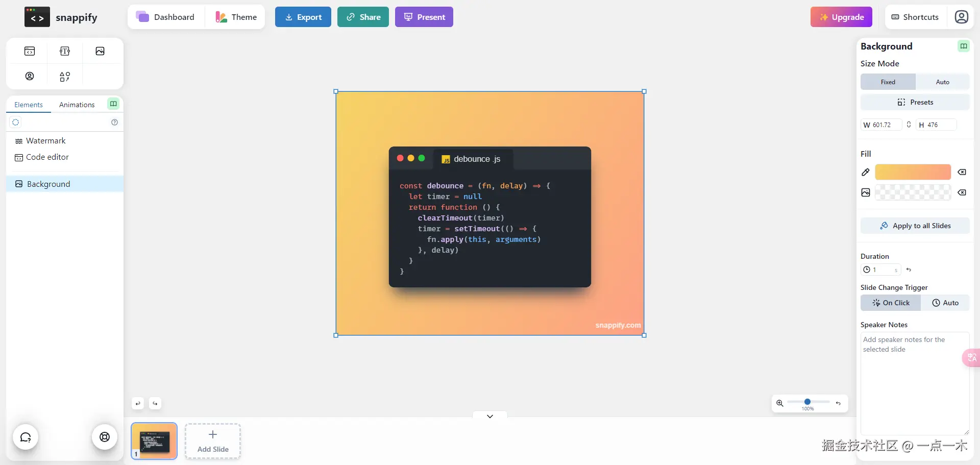The width and height of the screenshot is (980, 465).
Task: Collapse the slides strip with the chevron
Action: (490, 416)
